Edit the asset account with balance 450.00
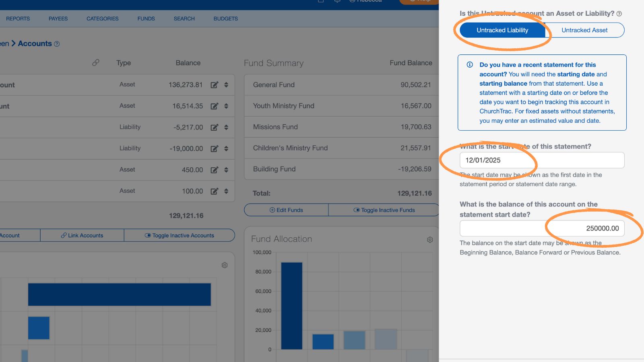644x362 pixels. (215, 170)
